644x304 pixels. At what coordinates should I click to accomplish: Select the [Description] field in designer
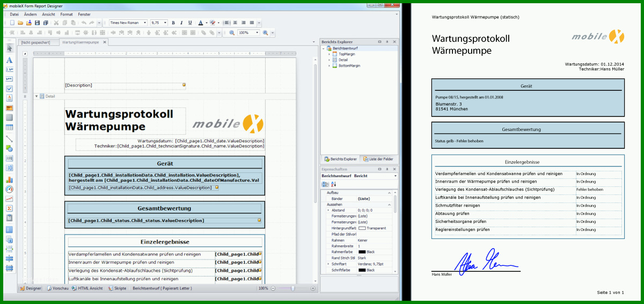125,85
